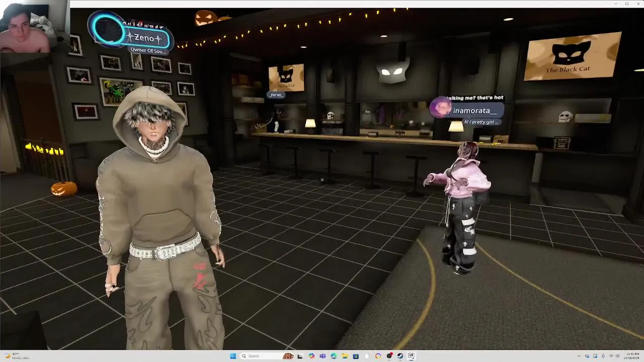
Task: Click the 'hi / pretty girl' status text
Action: point(481,122)
